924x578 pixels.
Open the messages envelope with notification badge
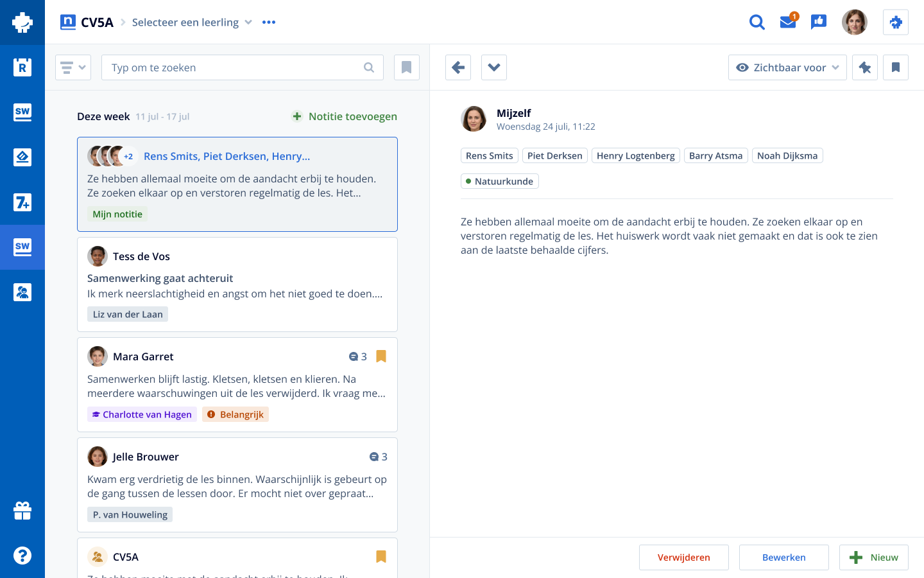tap(787, 22)
